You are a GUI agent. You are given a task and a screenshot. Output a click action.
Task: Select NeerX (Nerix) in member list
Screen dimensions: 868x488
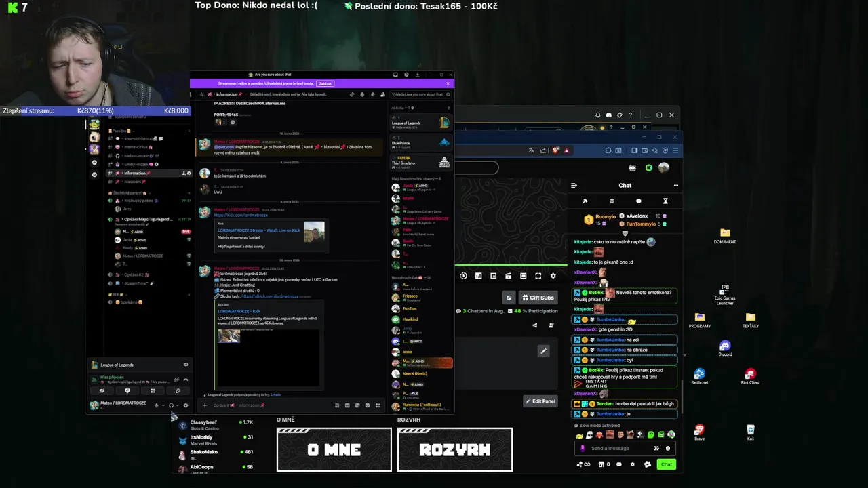click(421, 373)
